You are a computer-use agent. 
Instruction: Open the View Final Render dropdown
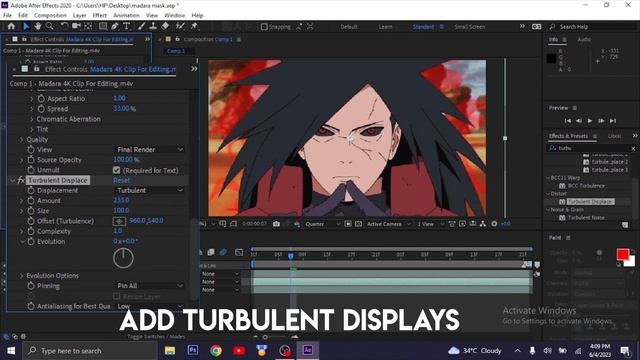pos(149,149)
